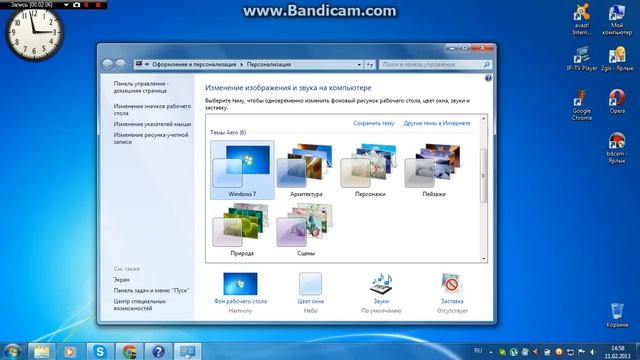Open the Action Center flag icon
640x360 pixels.
tap(581, 352)
